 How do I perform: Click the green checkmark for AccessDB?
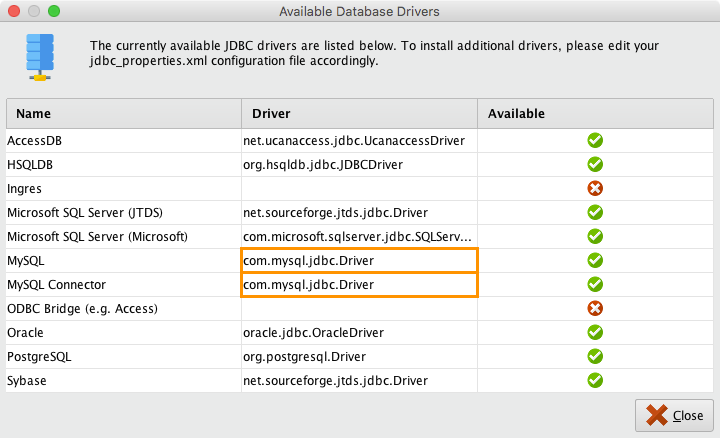(595, 140)
